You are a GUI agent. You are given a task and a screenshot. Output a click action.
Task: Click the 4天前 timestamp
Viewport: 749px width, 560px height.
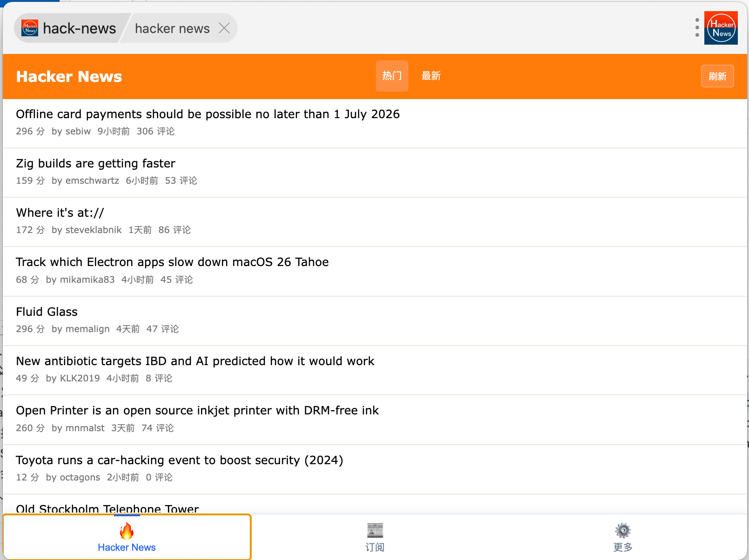coord(128,329)
